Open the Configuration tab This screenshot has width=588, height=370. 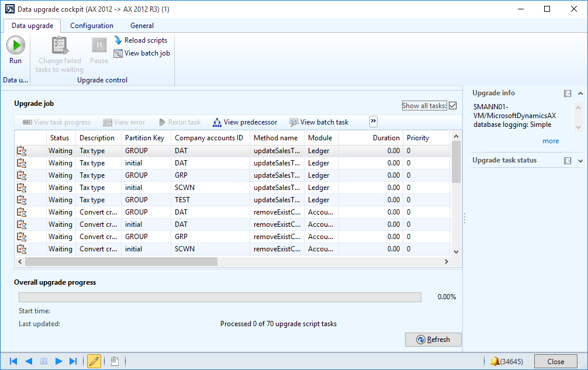[92, 26]
